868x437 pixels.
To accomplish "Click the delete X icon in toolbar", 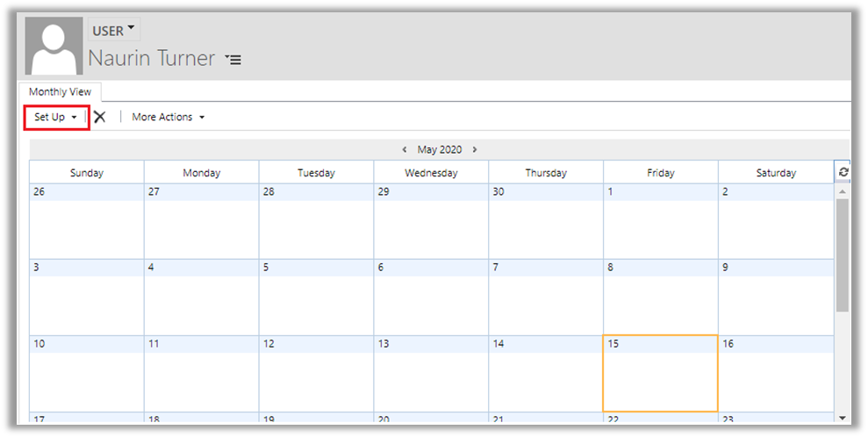I will (100, 117).
